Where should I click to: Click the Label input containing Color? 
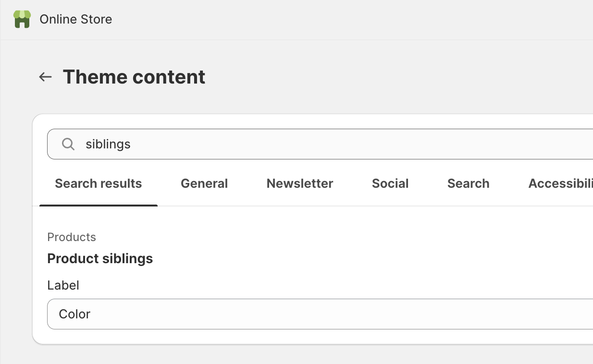point(240,314)
